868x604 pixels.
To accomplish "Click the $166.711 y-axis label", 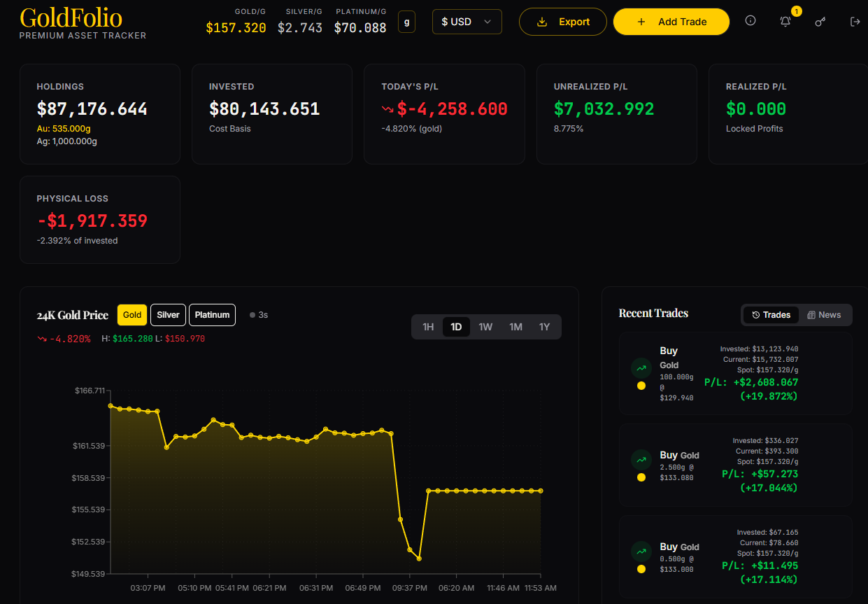I will 90,391.
